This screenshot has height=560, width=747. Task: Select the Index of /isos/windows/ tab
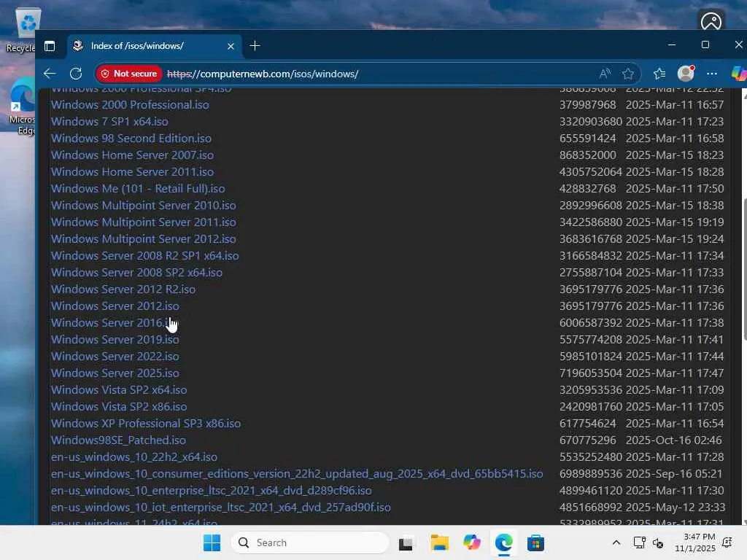(153, 46)
